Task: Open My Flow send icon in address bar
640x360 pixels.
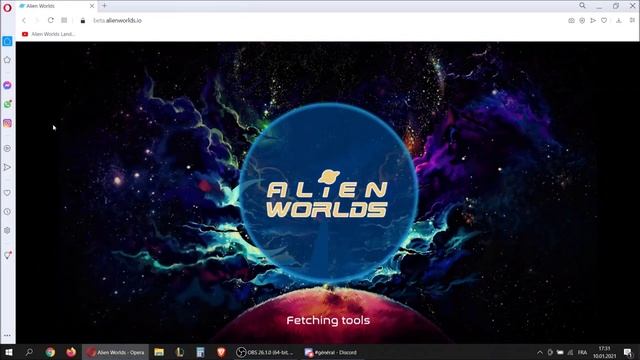Action: pyautogui.click(x=593, y=20)
